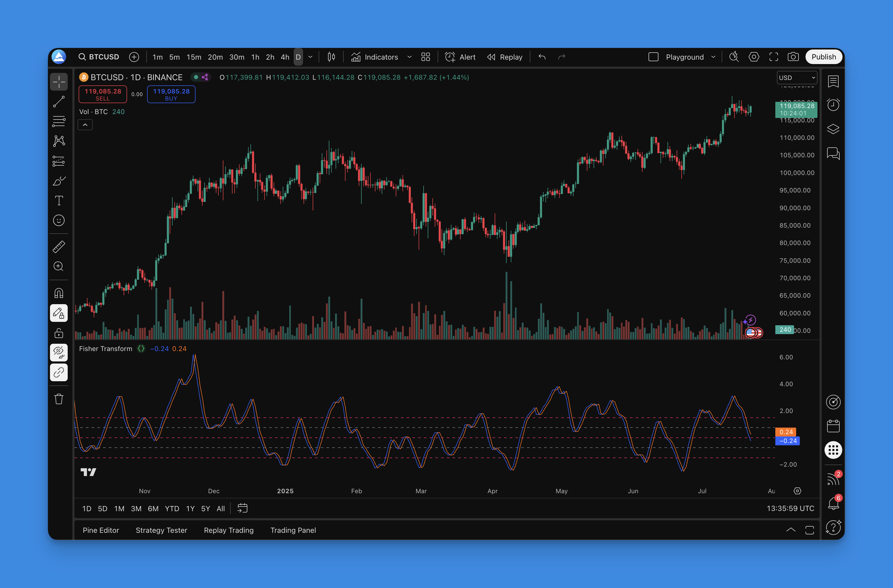Open the Trading Panel tab
893x588 pixels.
pos(293,530)
